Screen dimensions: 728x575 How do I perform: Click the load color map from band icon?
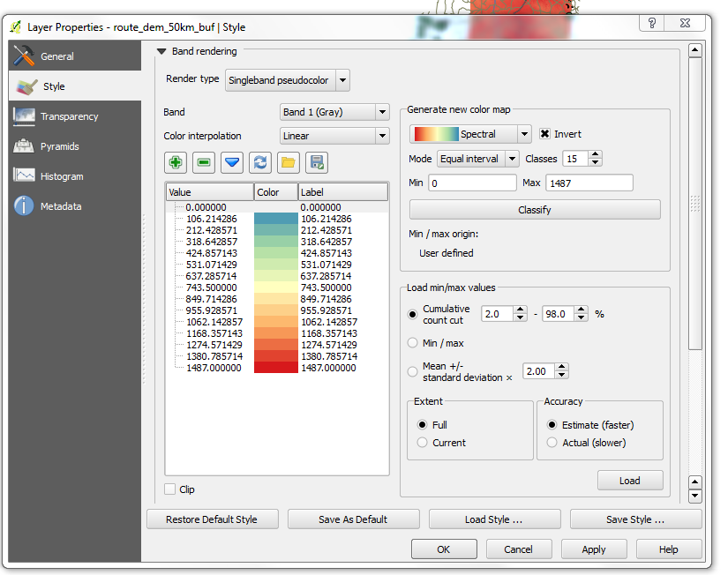pos(260,162)
